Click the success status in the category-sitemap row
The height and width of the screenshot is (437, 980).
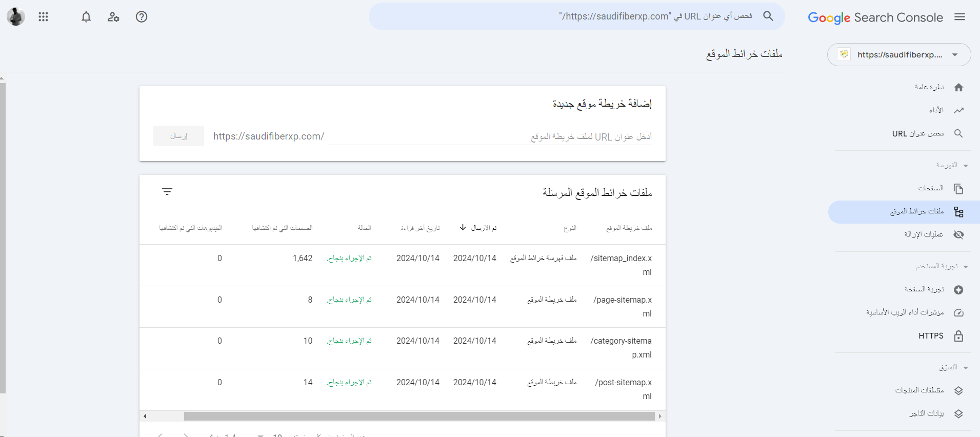[349, 341]
